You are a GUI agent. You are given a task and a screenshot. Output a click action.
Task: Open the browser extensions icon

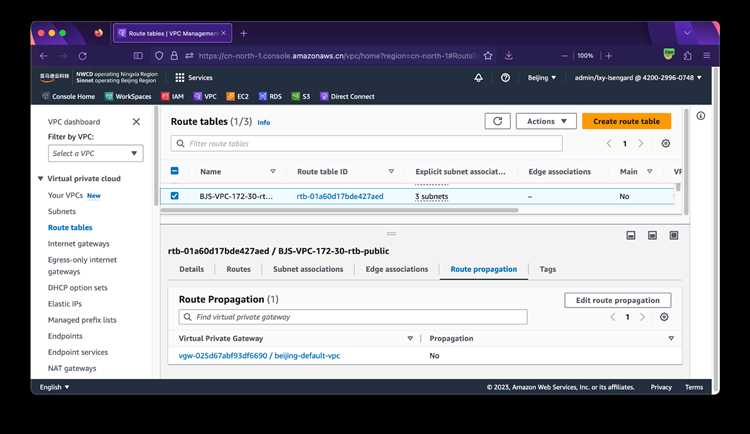pyautogui.click(x=688, y=56)
